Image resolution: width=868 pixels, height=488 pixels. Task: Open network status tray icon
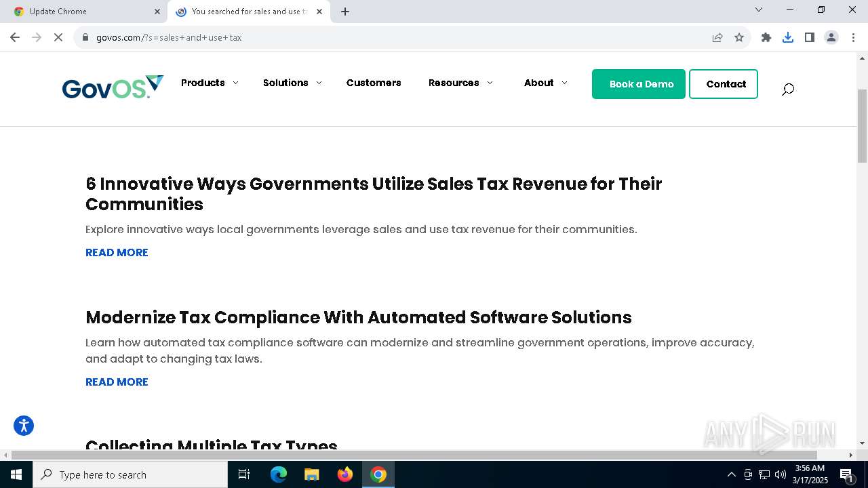click(x=764, y=474)
